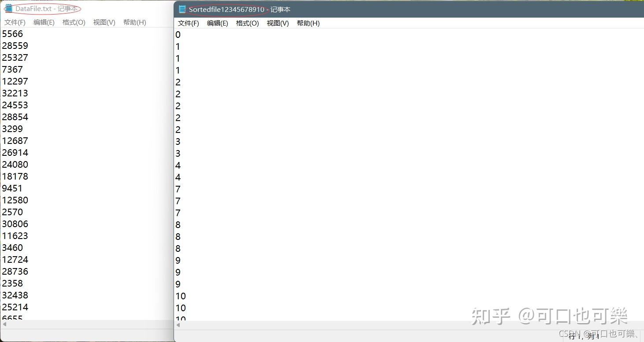
Task: Open 格式(O) menu in the Sortedfile window
Action: (248, 23)
